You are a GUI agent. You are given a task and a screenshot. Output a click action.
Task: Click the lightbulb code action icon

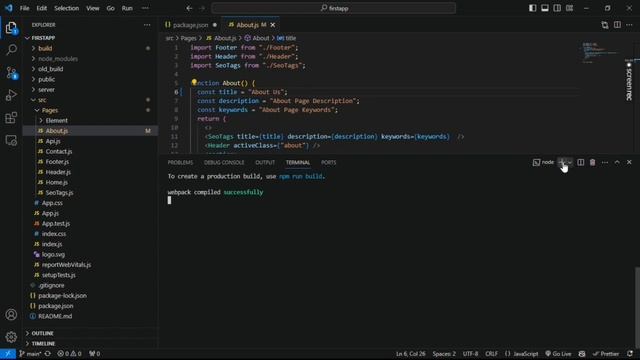point(194,82)
